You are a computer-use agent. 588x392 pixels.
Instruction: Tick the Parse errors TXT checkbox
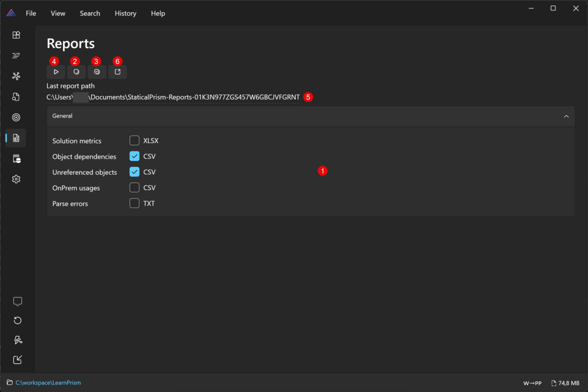pos(134,203)
